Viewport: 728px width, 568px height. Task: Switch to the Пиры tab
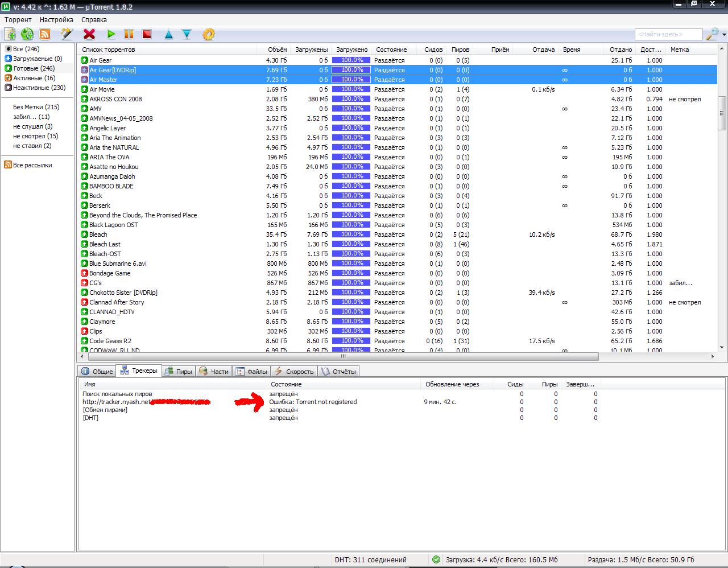coord(179,372)
